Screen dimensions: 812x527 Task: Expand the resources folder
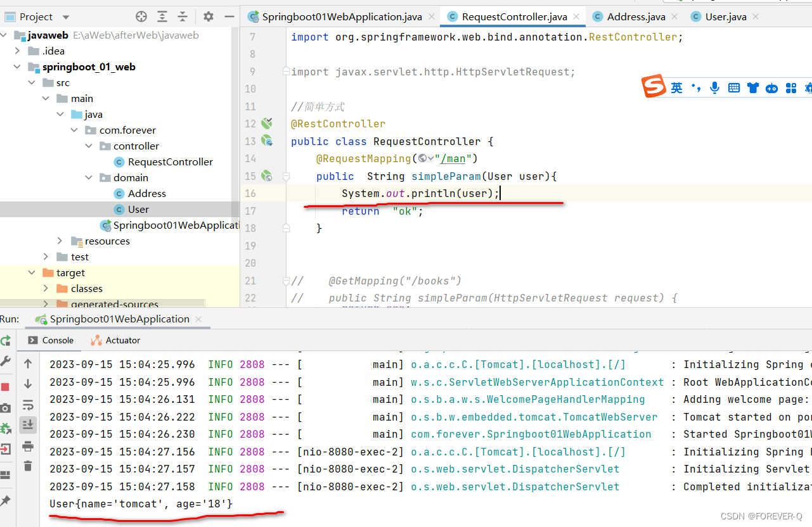pyautogui.click(x=60, y=241)
